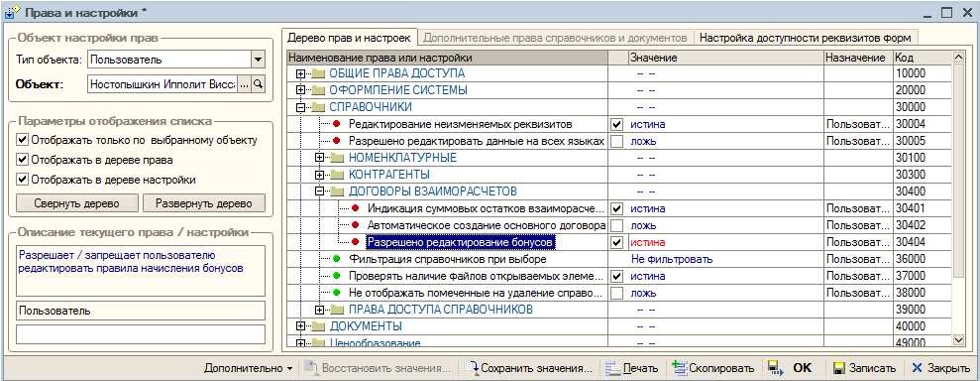Expand the ДОКУМЕНТЫ node

click(x=301, y=326)
